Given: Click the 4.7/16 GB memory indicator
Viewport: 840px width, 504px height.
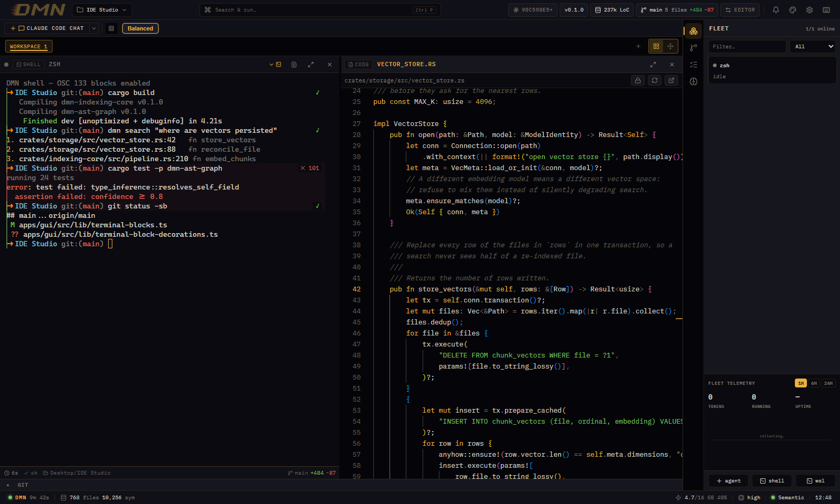Looking at the screenshot, I should pos(701,498).
